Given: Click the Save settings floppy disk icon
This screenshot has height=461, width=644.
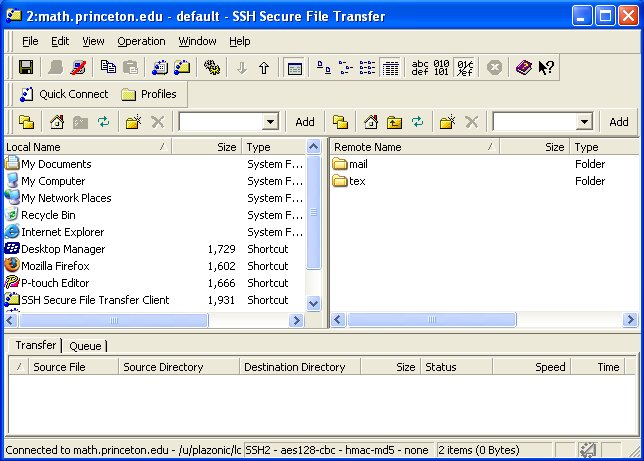Looking at the screenshot, I should [26, 67].
